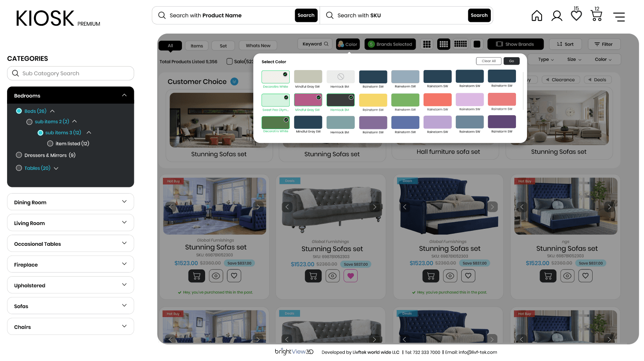
Task: Open wishlist heart icon showing 15
Action: (x=576, y=15)
